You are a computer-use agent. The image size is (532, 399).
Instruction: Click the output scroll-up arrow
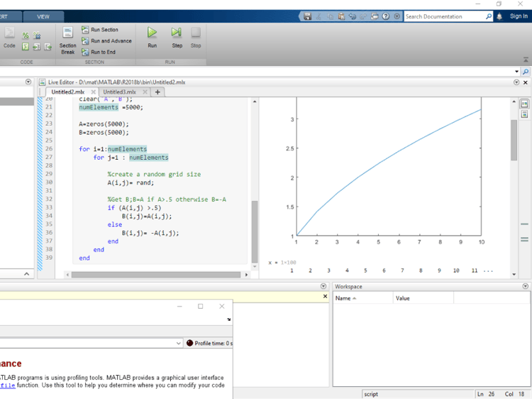(514, 102)
